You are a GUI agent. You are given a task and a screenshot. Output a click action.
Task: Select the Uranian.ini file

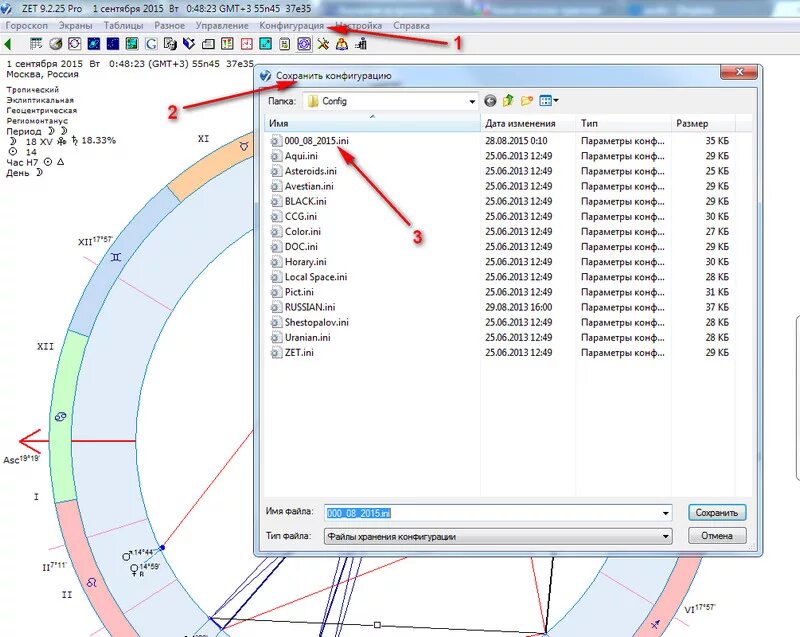pyautogui.click(x=307, y=338)
